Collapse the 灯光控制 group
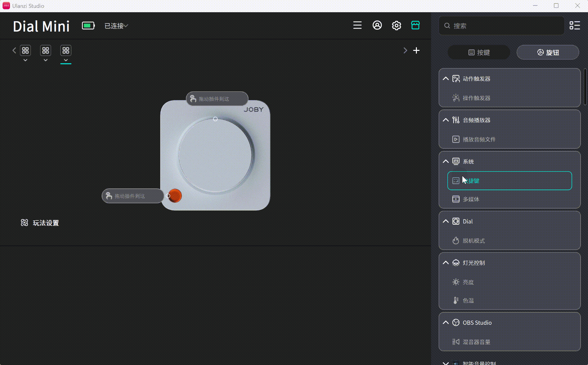588x365 pixels. [x=446, y=263]
